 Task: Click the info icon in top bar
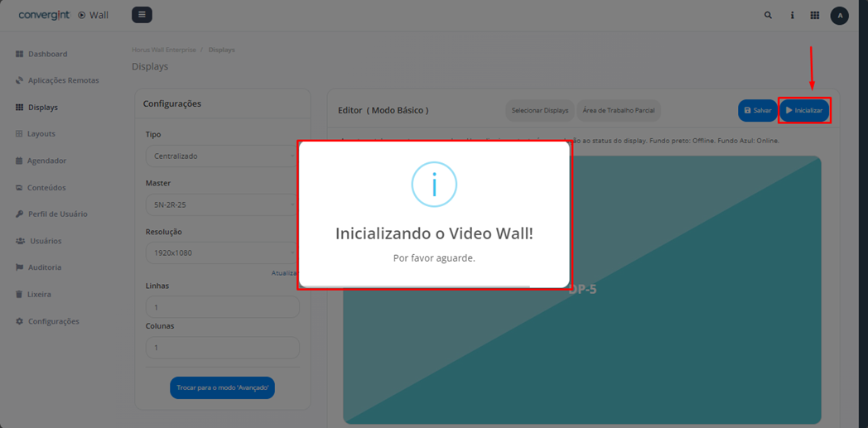pos(792,15)
